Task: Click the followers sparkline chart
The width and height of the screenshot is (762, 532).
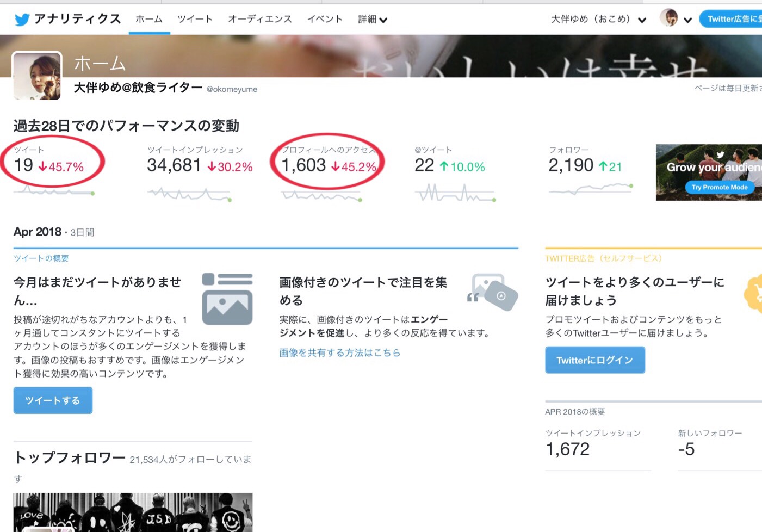Action: [591, 189]
